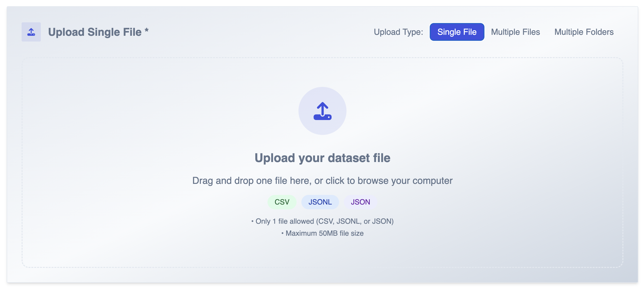Click the "Upload Type:" label
The width and height of the screenshot is (644, 289).
coord(398,32)
